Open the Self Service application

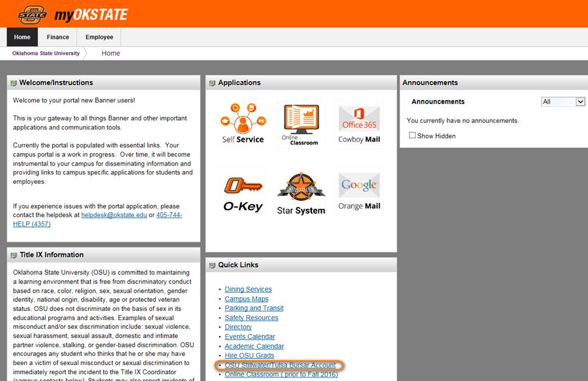242,124
